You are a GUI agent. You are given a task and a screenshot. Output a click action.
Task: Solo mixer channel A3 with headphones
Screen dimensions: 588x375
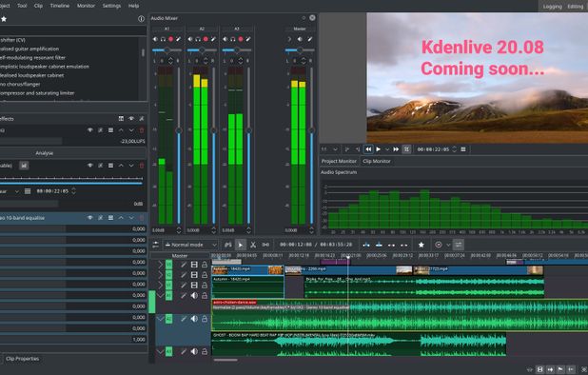[x=233, y=39]
